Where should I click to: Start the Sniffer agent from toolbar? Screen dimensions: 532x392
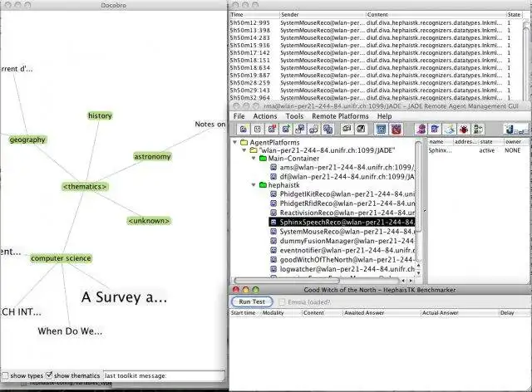(x=421, y=130)
